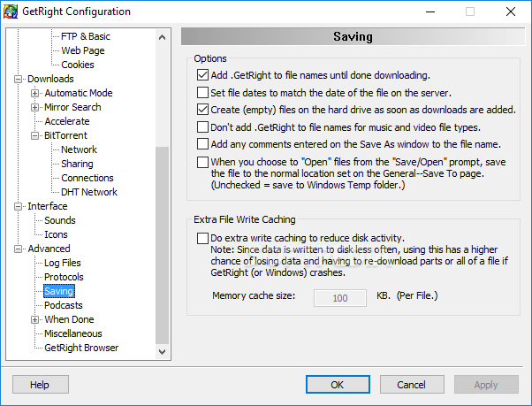Open the Cookies settings page
This screenshot has width=532, height=406.
click(x=78, y=65)
